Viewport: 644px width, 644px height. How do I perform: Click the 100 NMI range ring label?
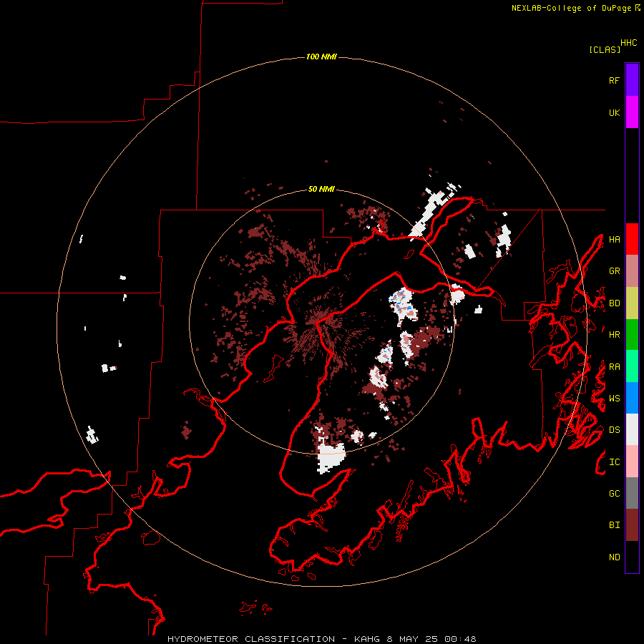click(321, 57)
